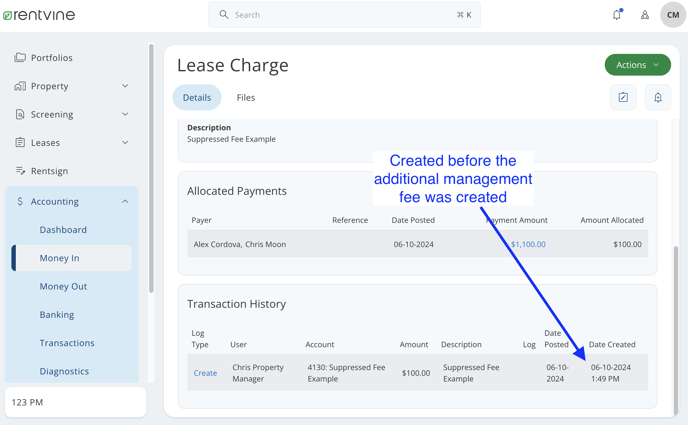Open the CM user avatar menu

(x=673, y=15)
